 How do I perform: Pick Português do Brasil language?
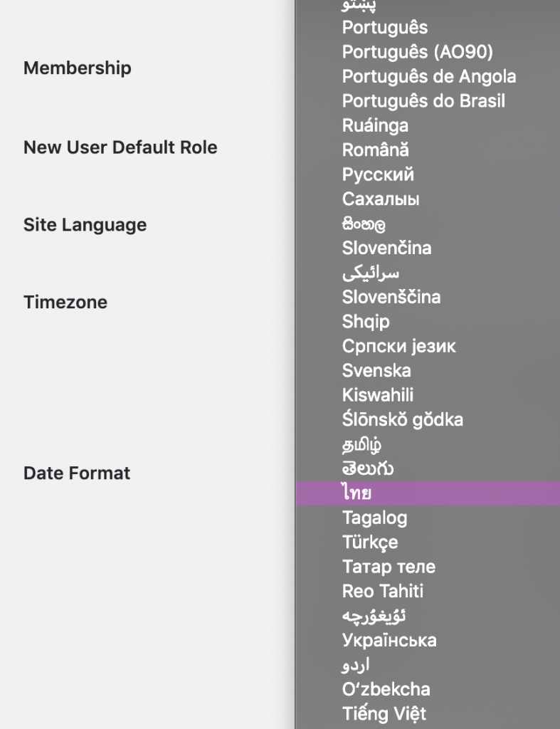(x=428, y=101)
